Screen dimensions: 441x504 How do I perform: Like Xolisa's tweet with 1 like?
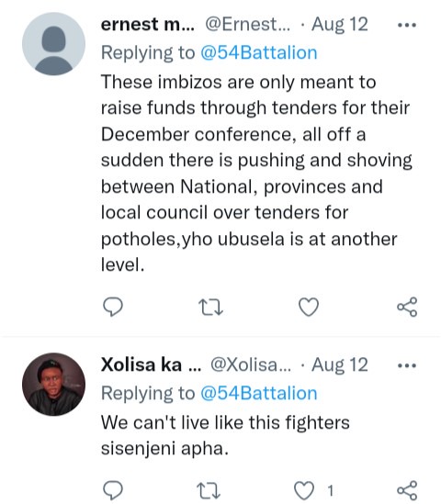(304, 490)
